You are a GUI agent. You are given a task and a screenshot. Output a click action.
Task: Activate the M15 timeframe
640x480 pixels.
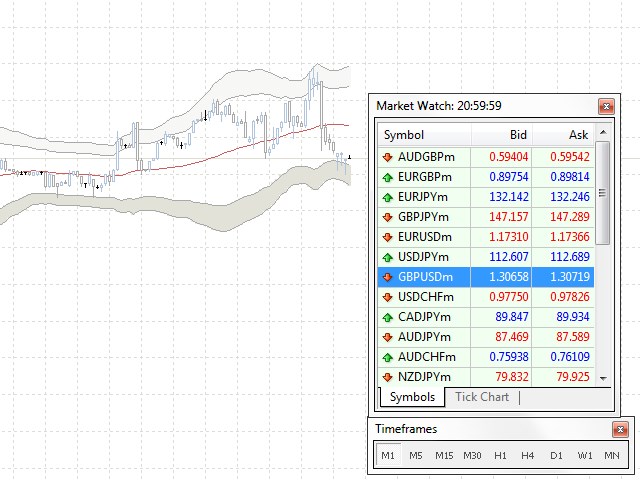pyautogui.click(x=444, y=455)
